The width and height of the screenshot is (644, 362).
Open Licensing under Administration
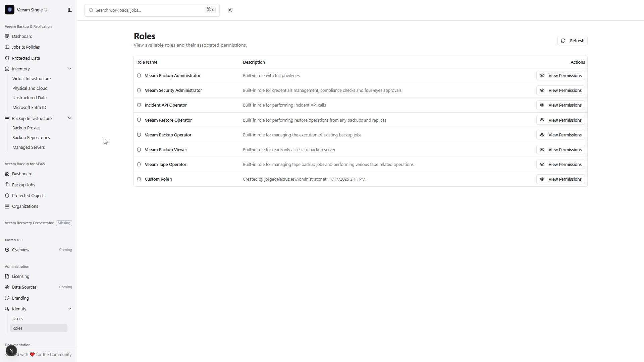tap(20, 276)
